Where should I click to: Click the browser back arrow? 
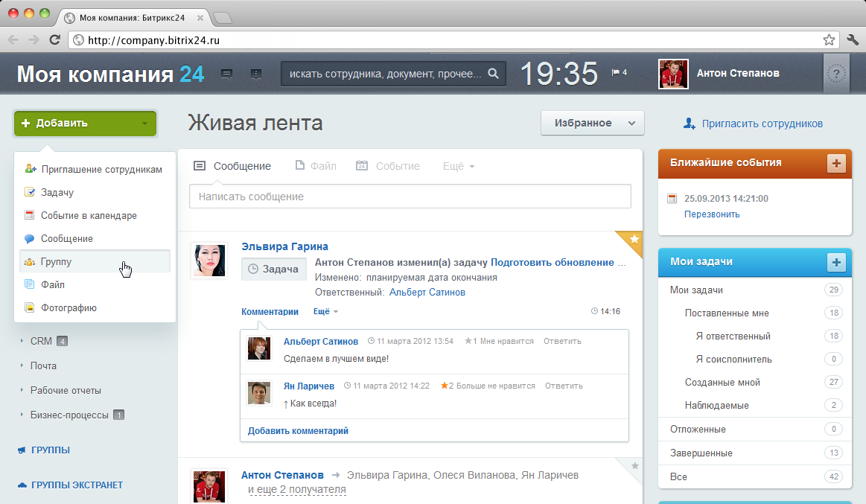coord(13,39)
